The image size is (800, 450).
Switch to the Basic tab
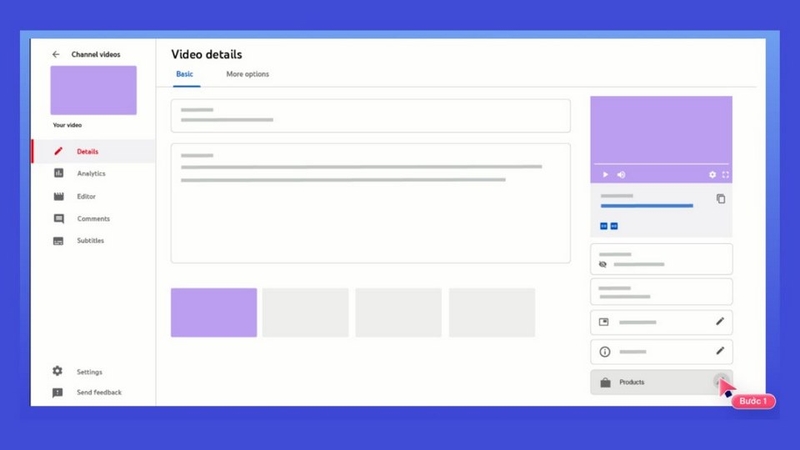[x=185, y=74]
